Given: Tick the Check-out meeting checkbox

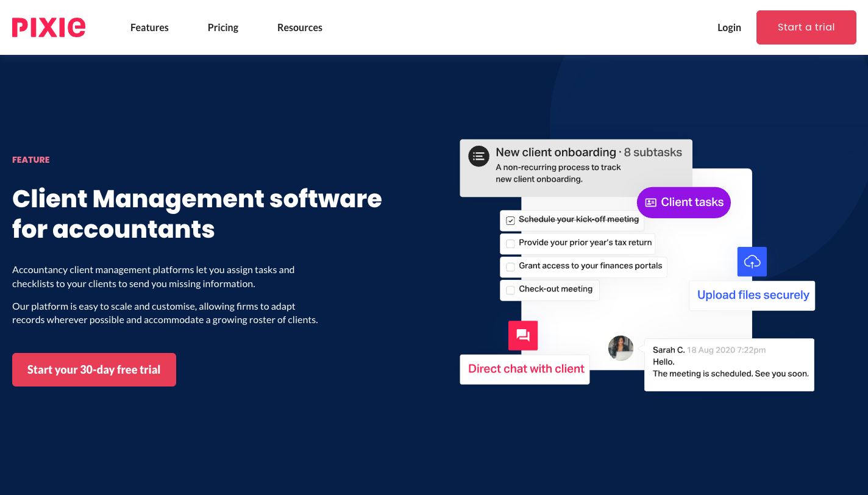Looking at the screenshot, I should [x=511, y=290].
